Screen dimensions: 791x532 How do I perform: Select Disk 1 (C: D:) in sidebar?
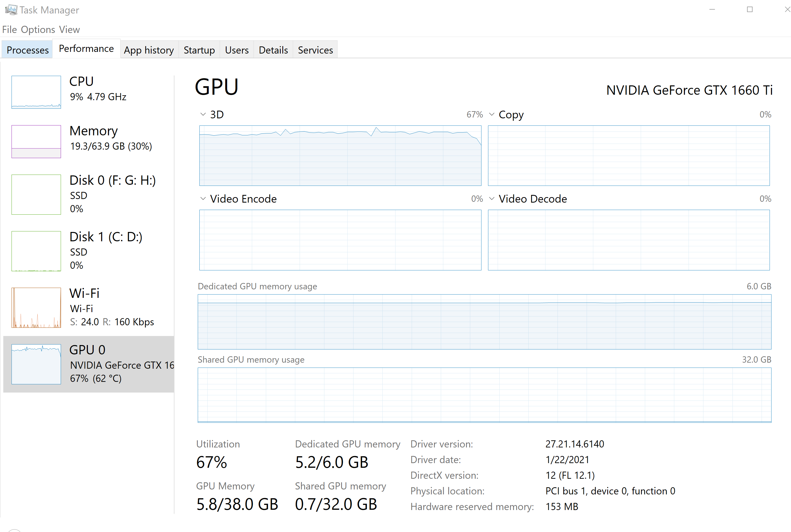point(36,251)
